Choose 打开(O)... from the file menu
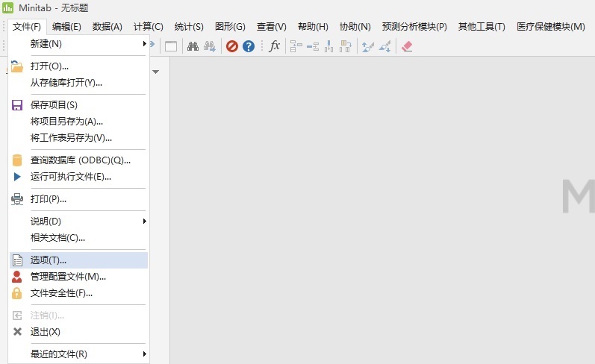This screenshot has height=364, width=595. pos(78,66)
